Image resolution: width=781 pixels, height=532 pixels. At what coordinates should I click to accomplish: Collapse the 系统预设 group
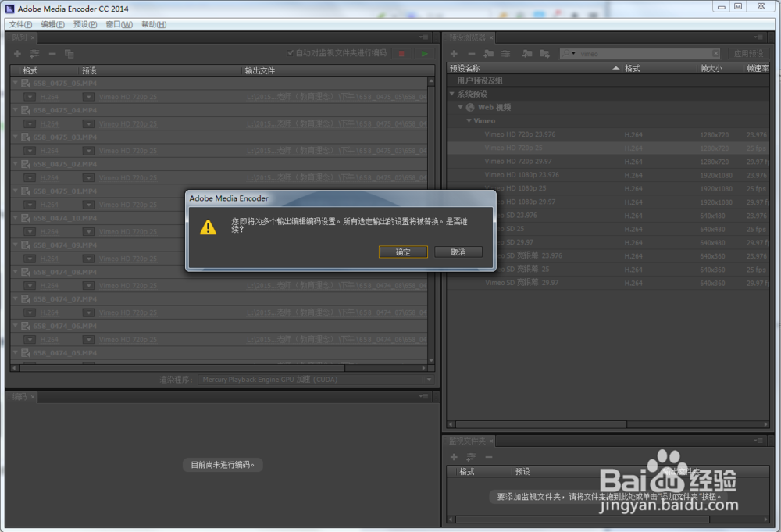point(451,94)
